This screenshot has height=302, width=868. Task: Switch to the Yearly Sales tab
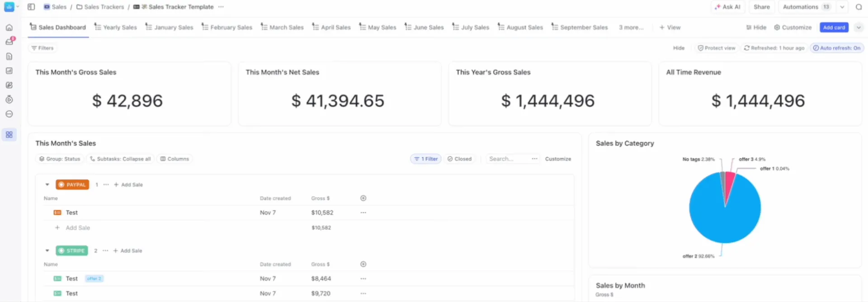(x=115, y=28)
